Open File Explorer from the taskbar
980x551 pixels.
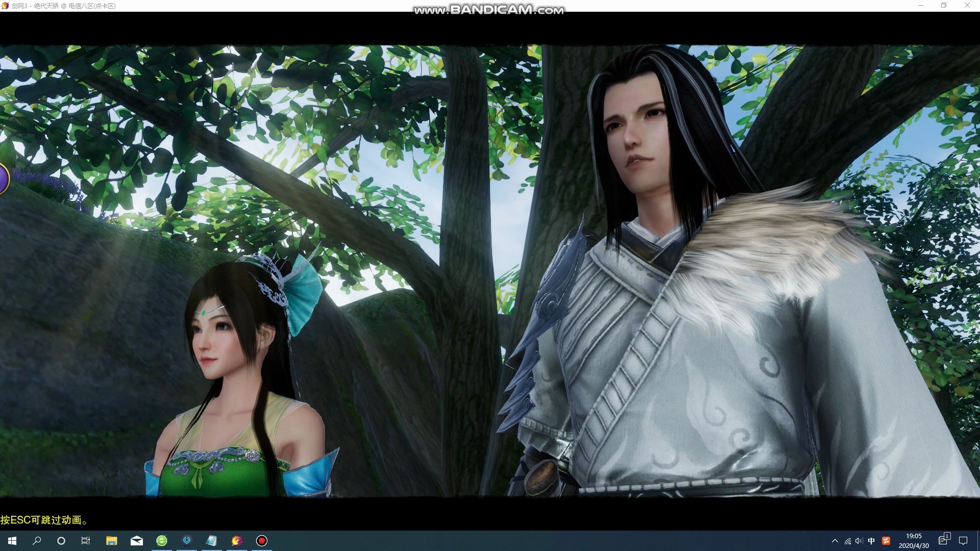click(111, 541)
